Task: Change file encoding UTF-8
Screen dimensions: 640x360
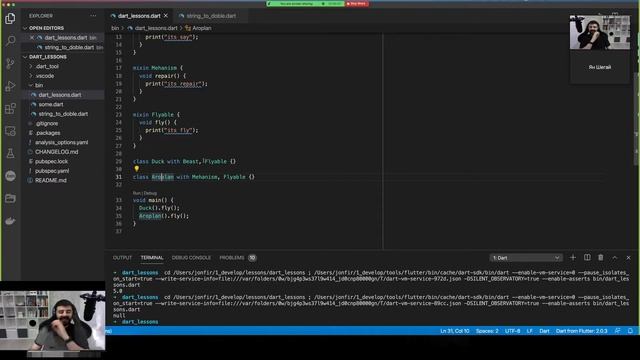Action: point(513,331)
